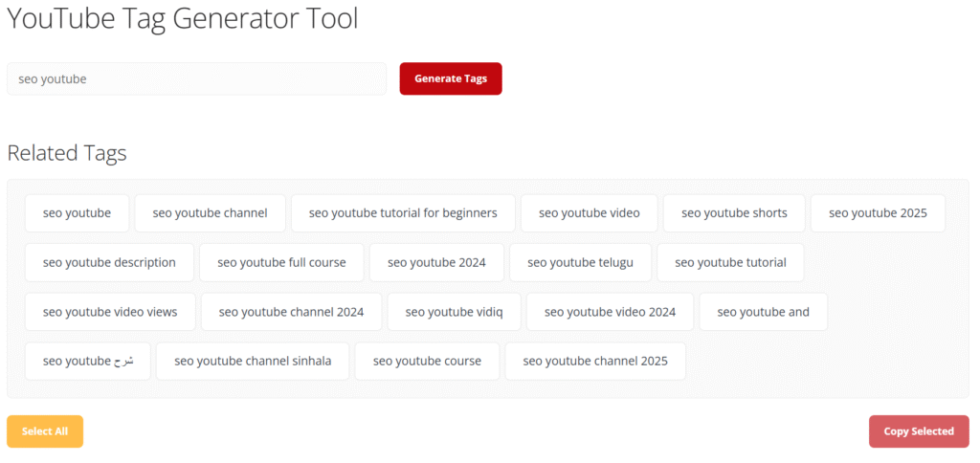Select the 'seo youtube and' tag
Viewport: 980px width, 463px height.
point(763,312)
